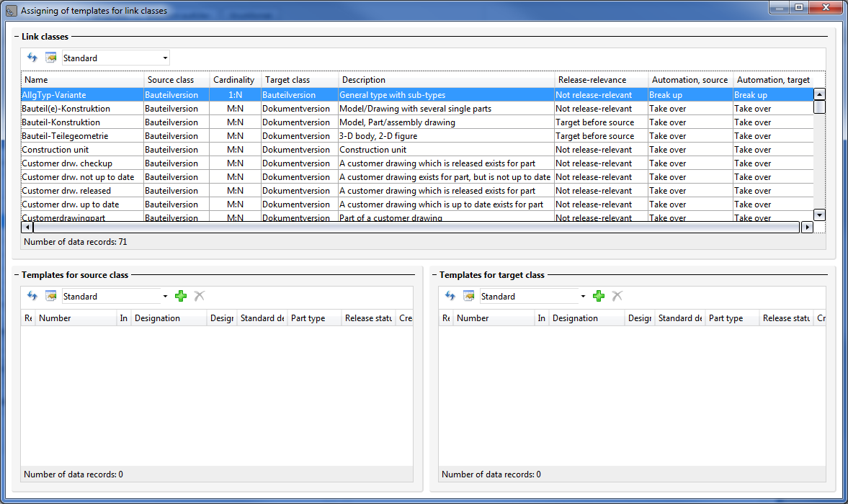The height and width of the screenshot is (504, 848).
Task: Select the Customer drw. released row
Action: point(66,191)
